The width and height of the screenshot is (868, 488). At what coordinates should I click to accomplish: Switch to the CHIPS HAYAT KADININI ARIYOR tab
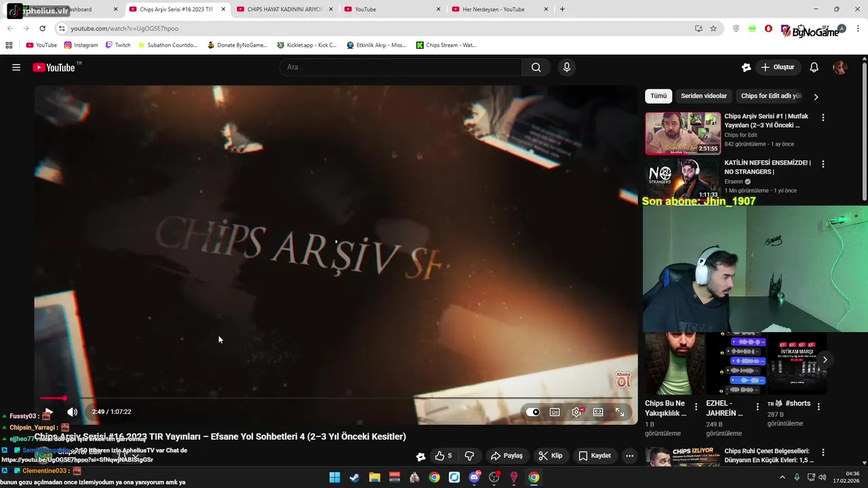pos(284,9)
